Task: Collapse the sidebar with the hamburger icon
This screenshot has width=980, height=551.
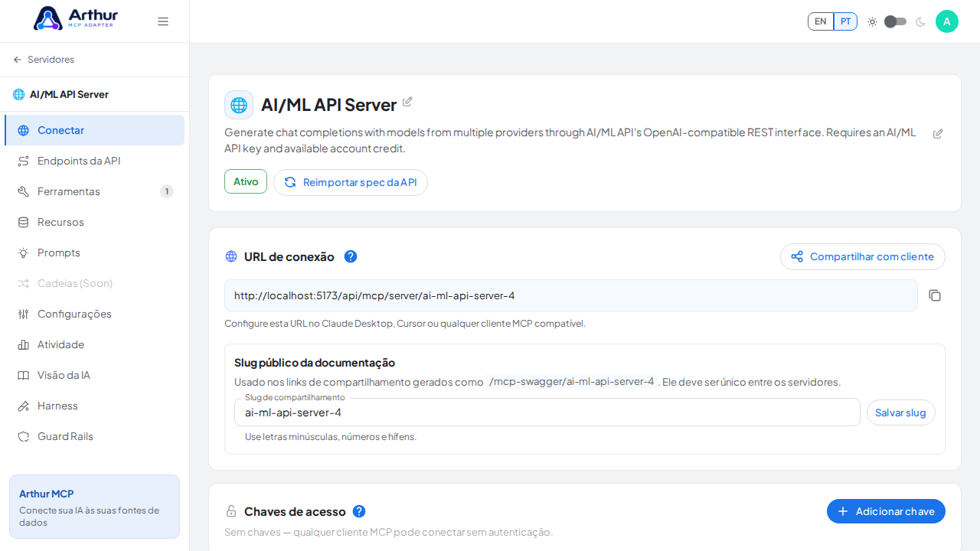Action: 163,21
